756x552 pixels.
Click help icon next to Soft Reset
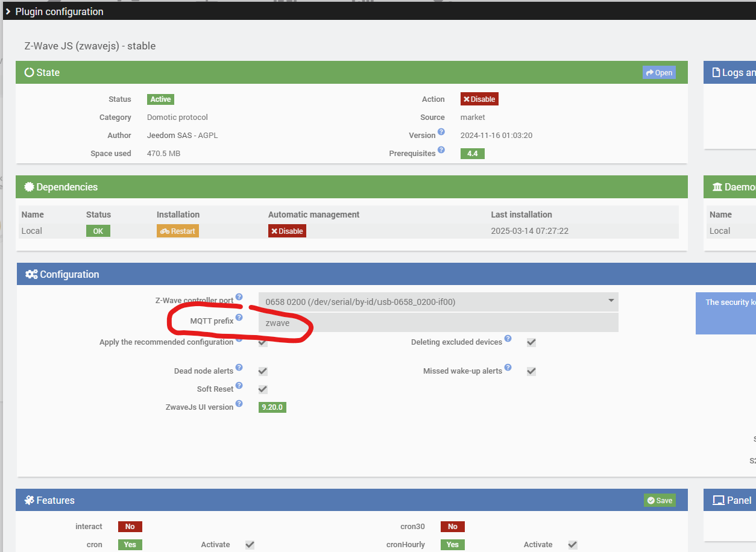click(239, 386)
